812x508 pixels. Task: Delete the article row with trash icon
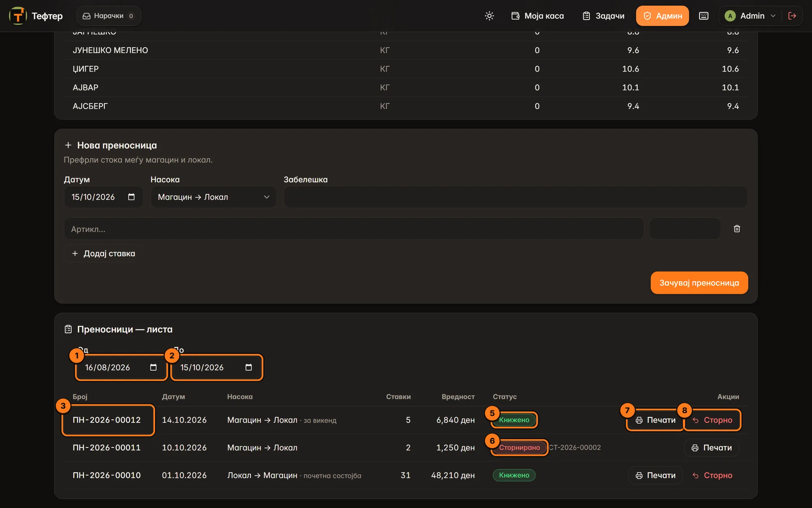(737, 229)
